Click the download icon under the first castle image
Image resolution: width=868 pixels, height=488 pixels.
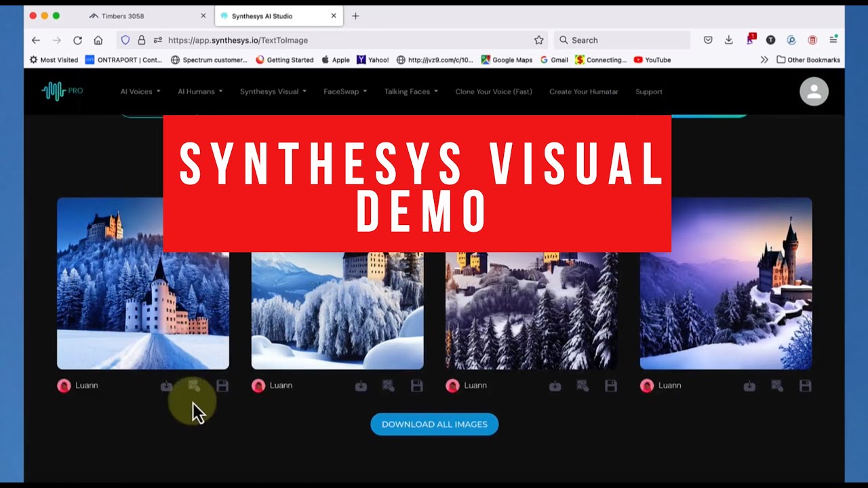166,386
